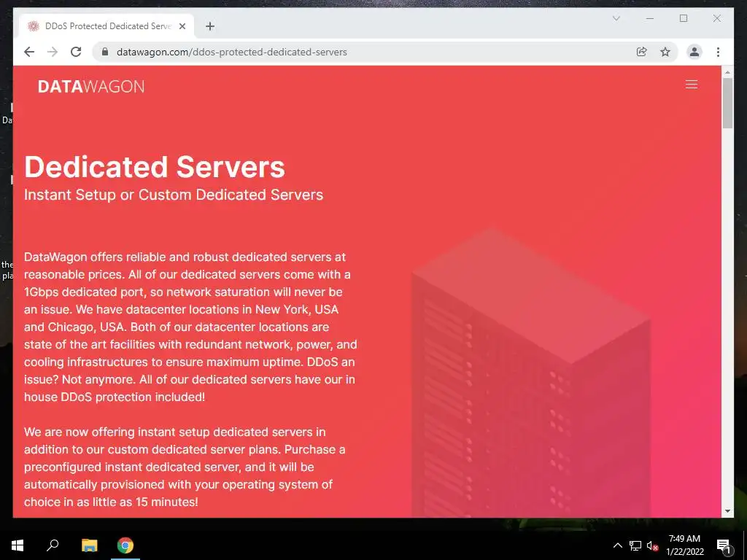Click the muted volume tray icon
Screen dimensions: 747x560
652,545
